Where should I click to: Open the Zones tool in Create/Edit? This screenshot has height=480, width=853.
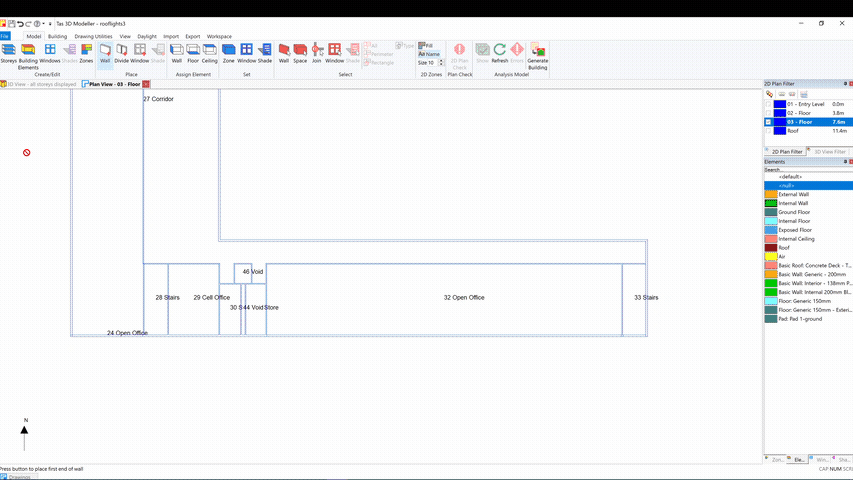pyautogui.click(x=86, y=53)
